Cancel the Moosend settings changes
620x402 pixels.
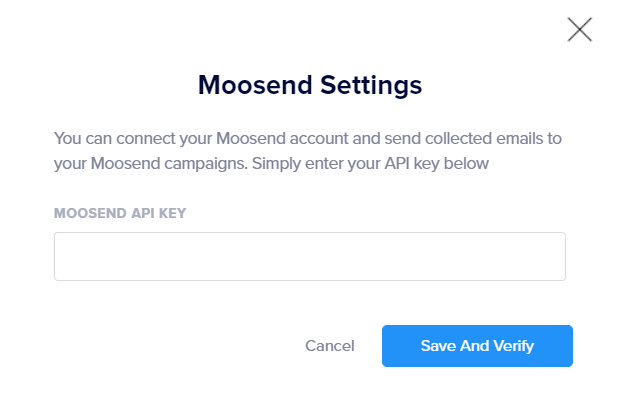(330, 346)
